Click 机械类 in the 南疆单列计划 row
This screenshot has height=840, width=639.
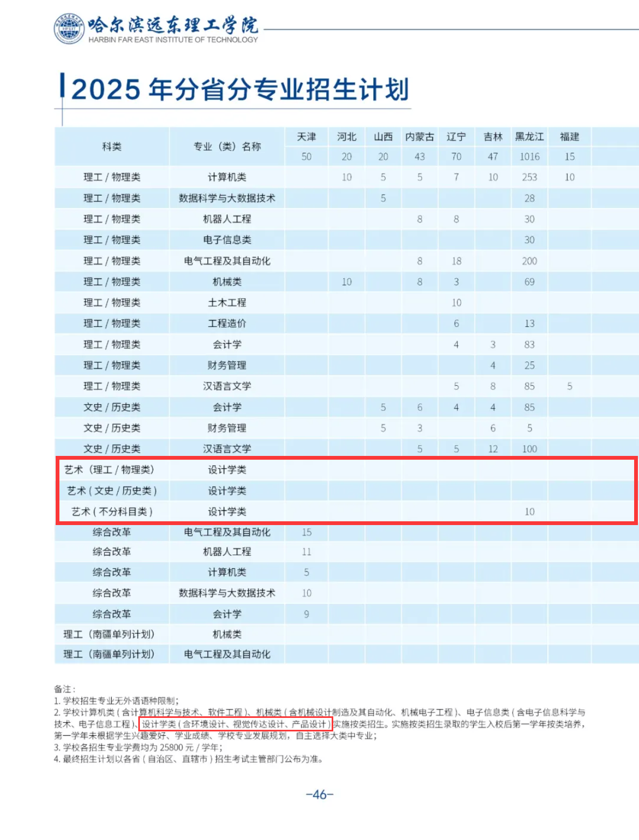(x=227, y=634)
